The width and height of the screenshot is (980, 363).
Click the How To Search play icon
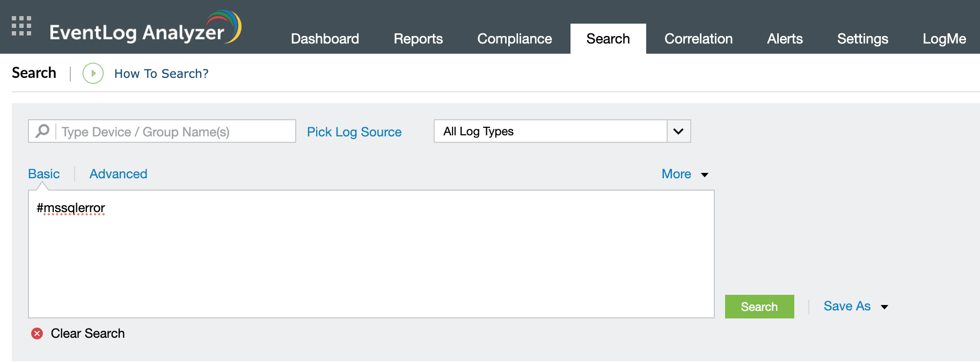pyautogui.click(x=93, y=74)
